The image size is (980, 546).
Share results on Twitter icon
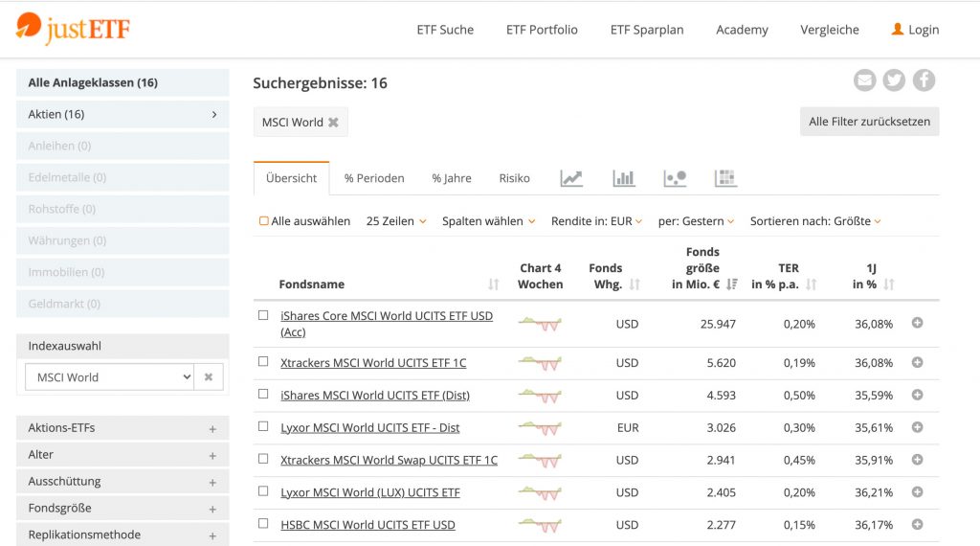tap(894, 80)
